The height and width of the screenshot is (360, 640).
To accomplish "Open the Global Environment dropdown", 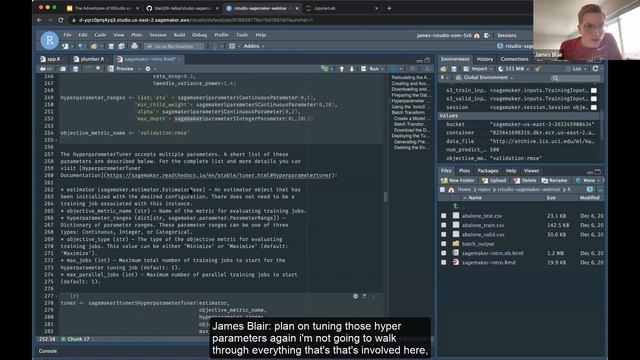I will [484, 78].
